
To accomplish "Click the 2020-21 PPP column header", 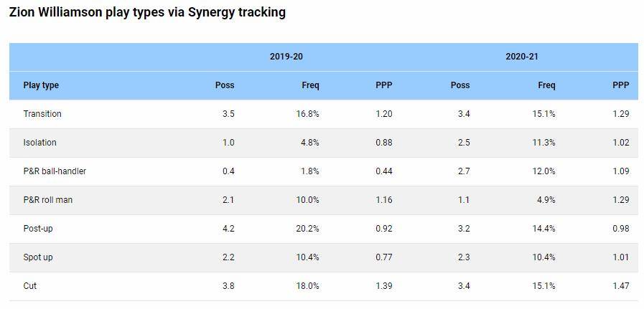I will pyautogui.click(x=620, y=85).
